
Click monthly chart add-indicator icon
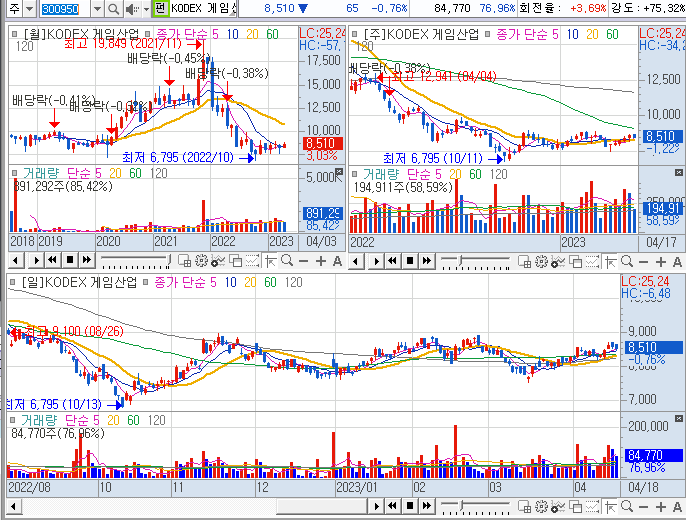(x=217, y=261)
